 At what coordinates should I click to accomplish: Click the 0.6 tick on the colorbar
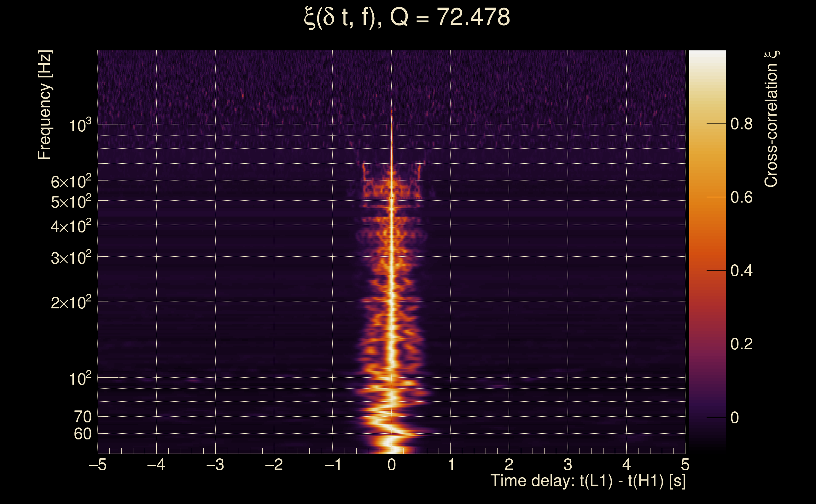741,197
